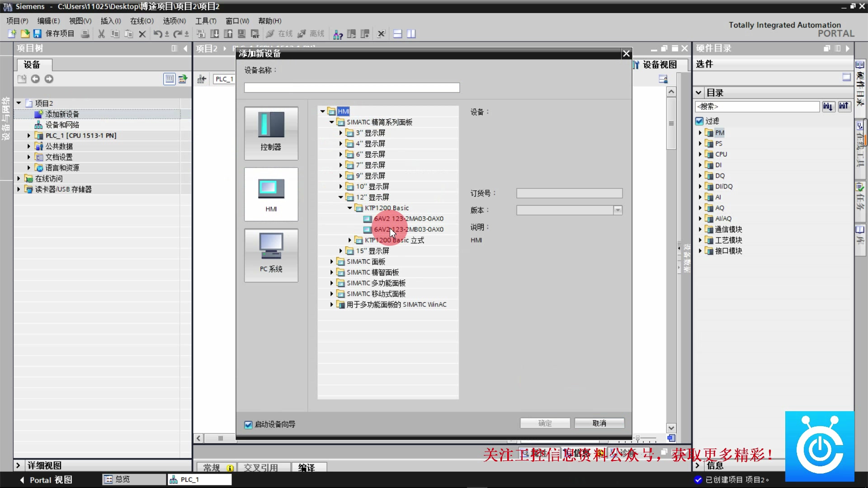The height and width of the screenshot is (488, 868).
Task: Collapse the 12" 显示屏 folder
Action: point(340,197)
